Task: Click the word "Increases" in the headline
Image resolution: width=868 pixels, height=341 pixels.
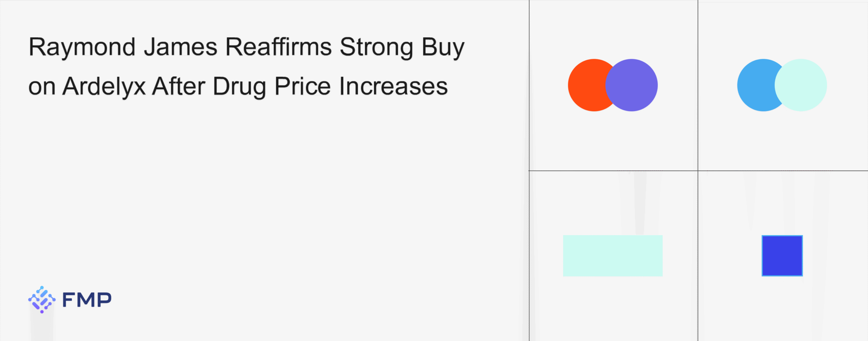Action: click(393, 86)
